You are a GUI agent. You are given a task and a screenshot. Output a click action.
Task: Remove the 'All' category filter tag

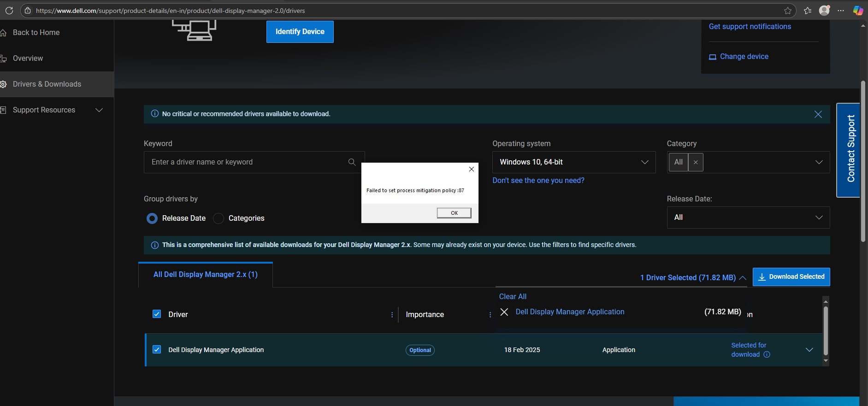pyautogui.click(x=696, y=162)
